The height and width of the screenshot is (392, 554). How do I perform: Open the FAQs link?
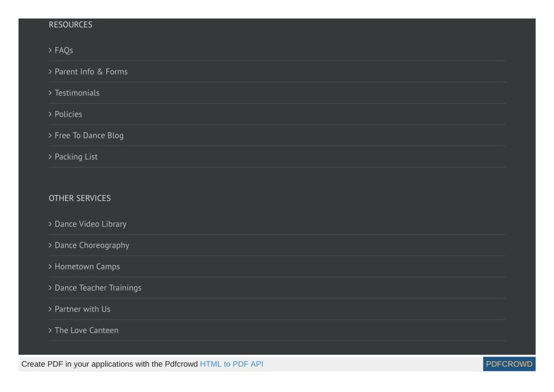(x=64, y=50)
